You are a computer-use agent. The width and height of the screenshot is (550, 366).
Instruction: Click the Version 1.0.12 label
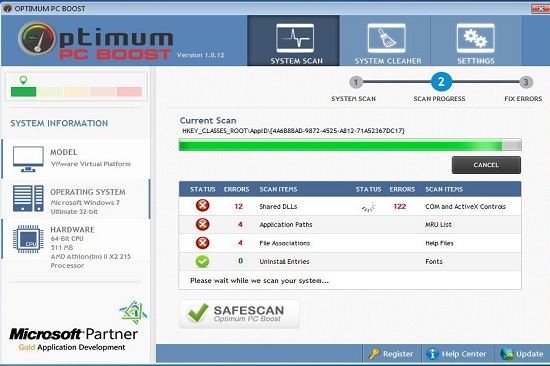tap(200, 55)
